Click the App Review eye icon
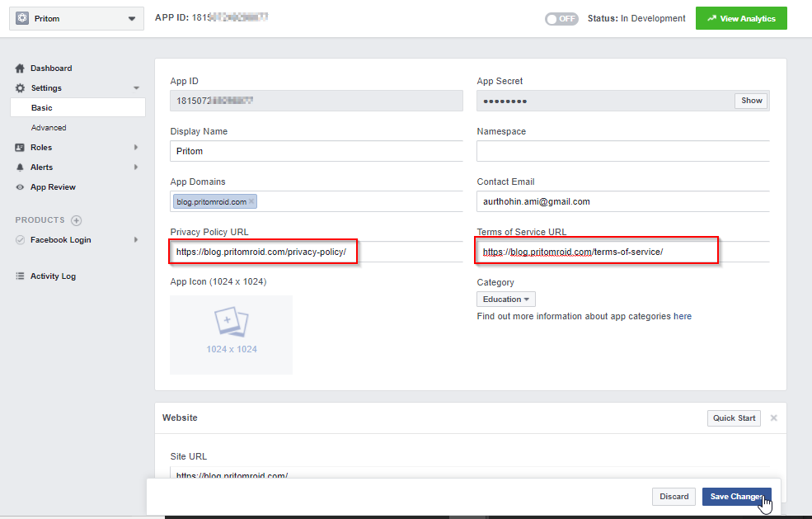Viewport: 812px width, 519px height. (20, 187)
